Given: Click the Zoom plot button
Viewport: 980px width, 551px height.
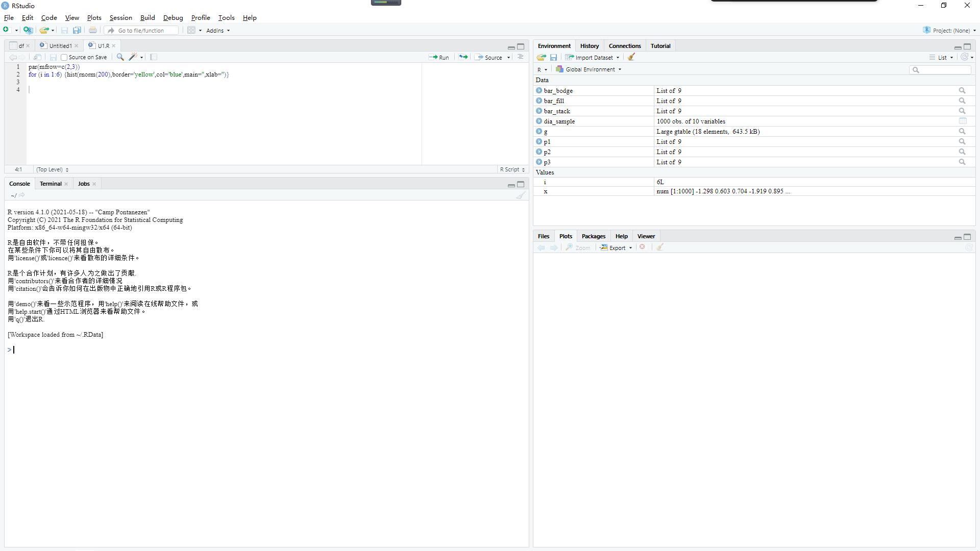Looking at the screenshot, I should tap(578, 247).
